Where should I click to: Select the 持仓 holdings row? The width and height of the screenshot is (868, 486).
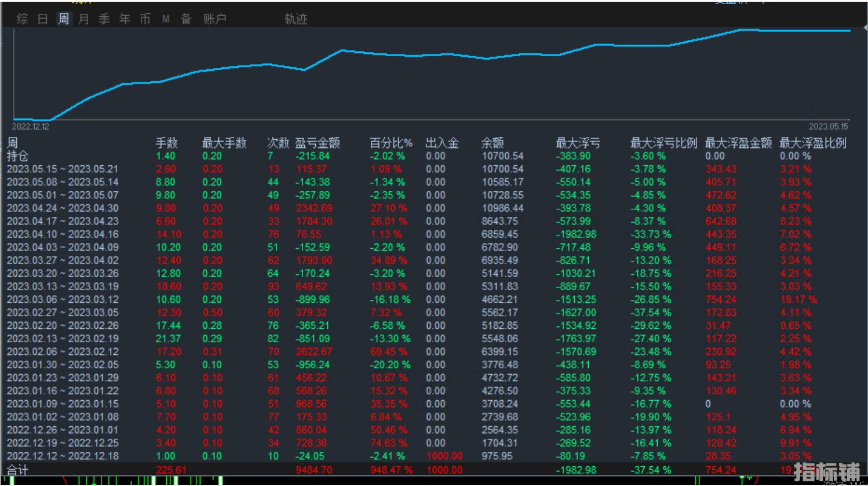[x=17, y=156]
